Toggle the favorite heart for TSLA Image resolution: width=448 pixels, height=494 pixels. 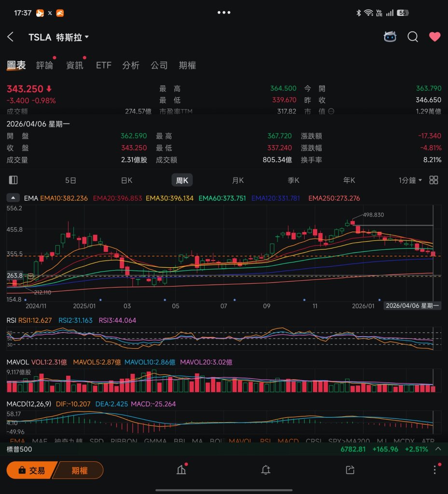pos(435,37)
